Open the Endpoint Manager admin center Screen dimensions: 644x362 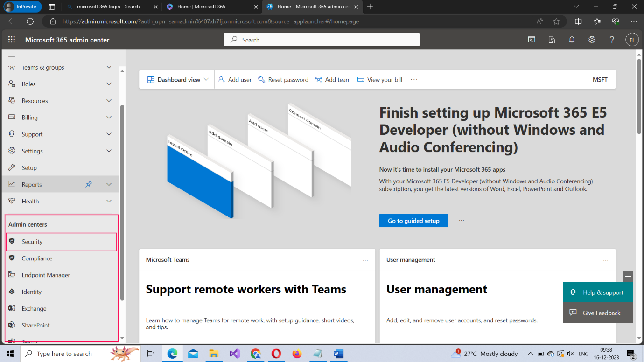pyautogui.click(x=61, y=275)
